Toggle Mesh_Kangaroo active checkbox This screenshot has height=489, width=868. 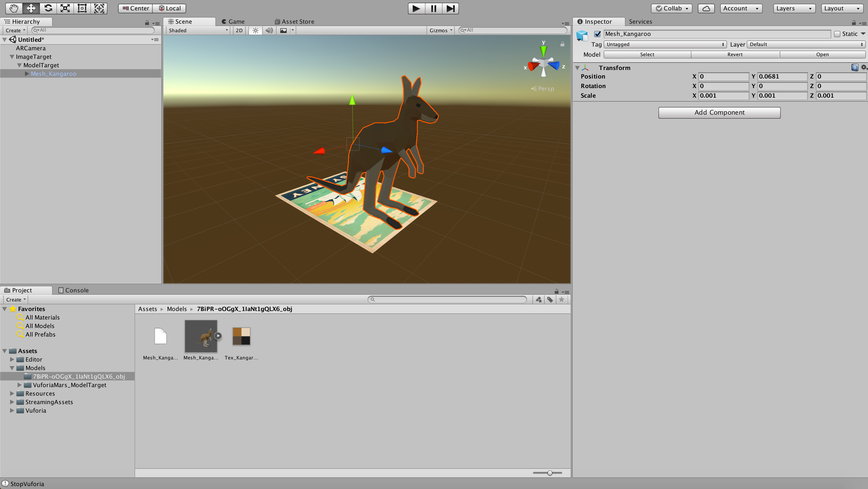[x=598, y=34]
